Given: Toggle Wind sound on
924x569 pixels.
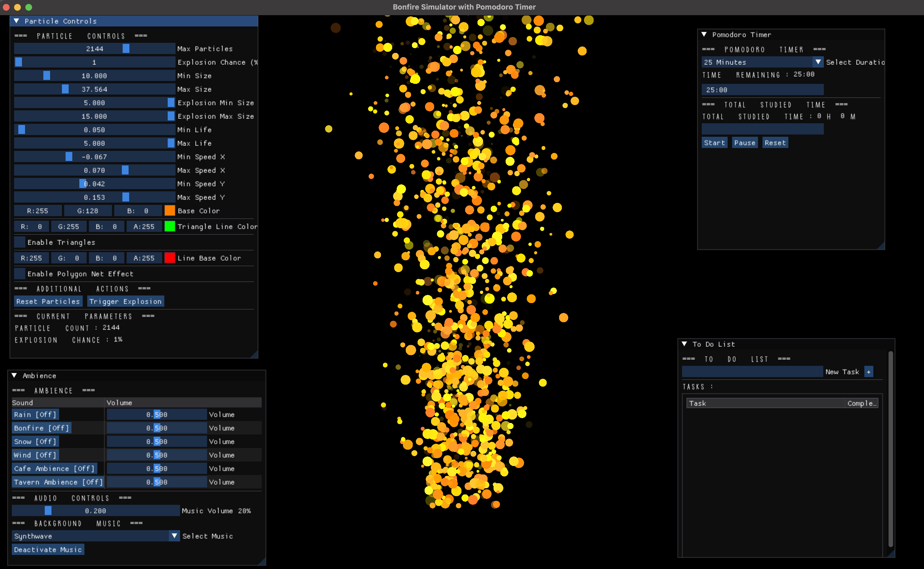Looking at the screenshot, I should [35, 455].
